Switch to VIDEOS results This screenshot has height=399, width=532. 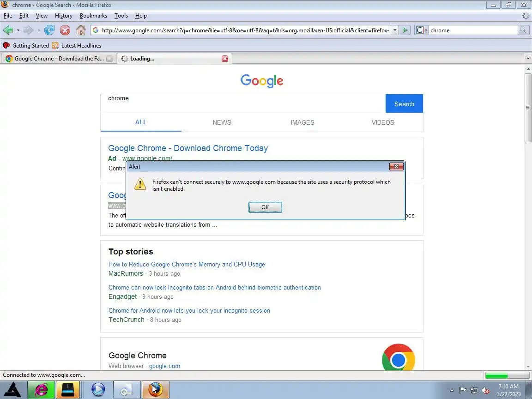[x=383, y=122]
